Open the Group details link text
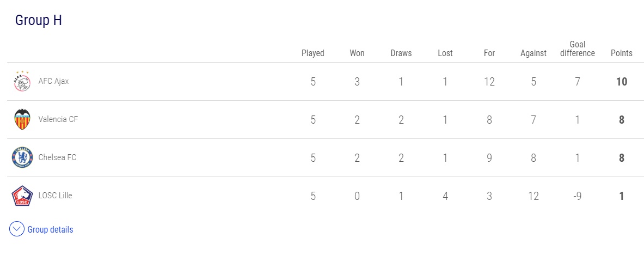 [x=50, y=230]
